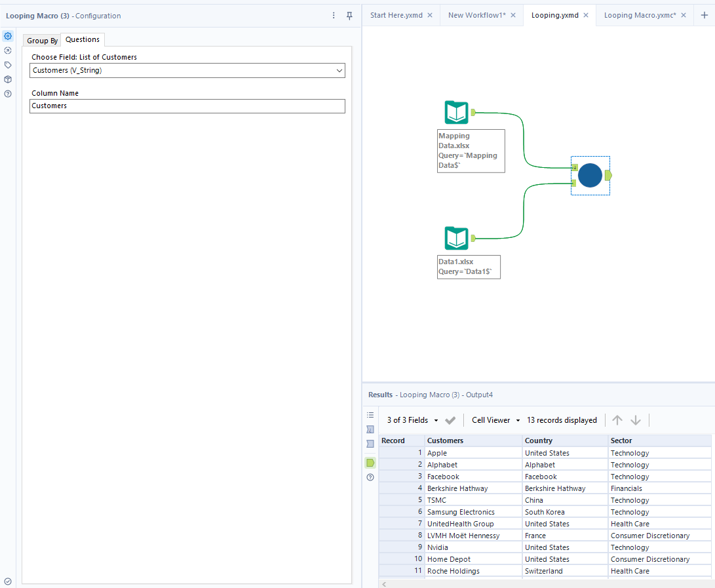Switch to the Start Here.yxmd tab
Screen dimensions: 715x588
click(396, 15)
